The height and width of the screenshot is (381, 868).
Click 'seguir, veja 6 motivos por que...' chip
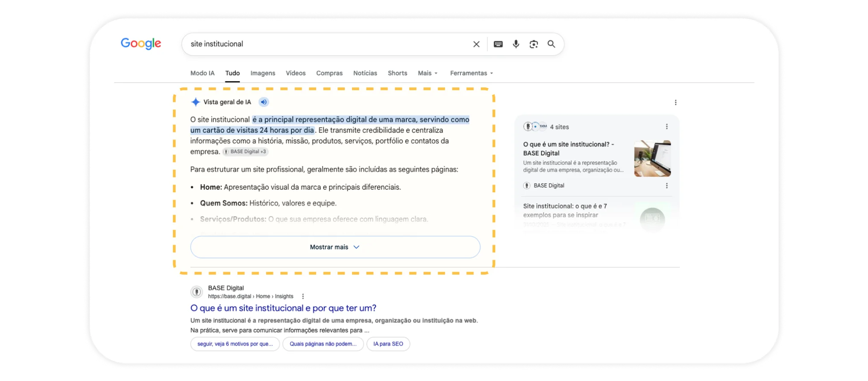[x=235, y=344]
